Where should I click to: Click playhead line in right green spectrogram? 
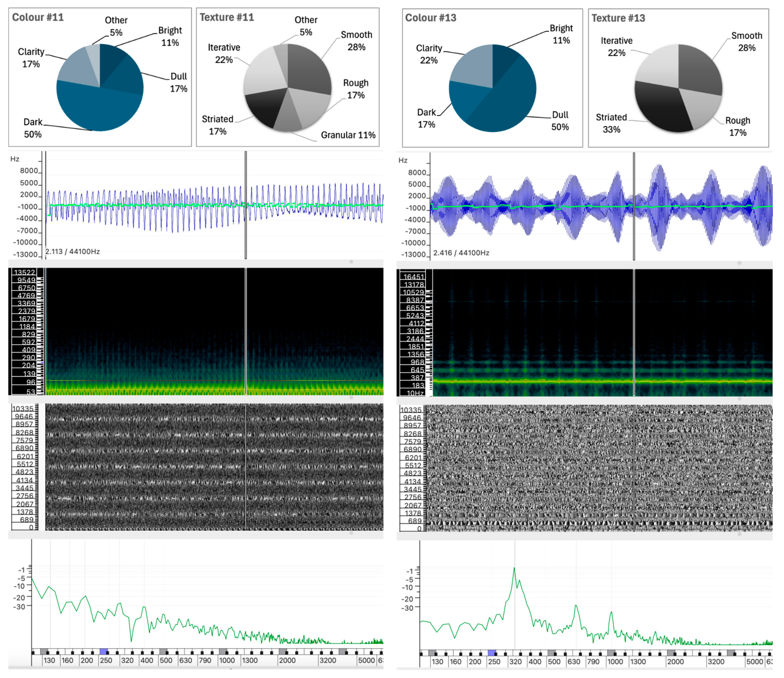click(634, 333)
